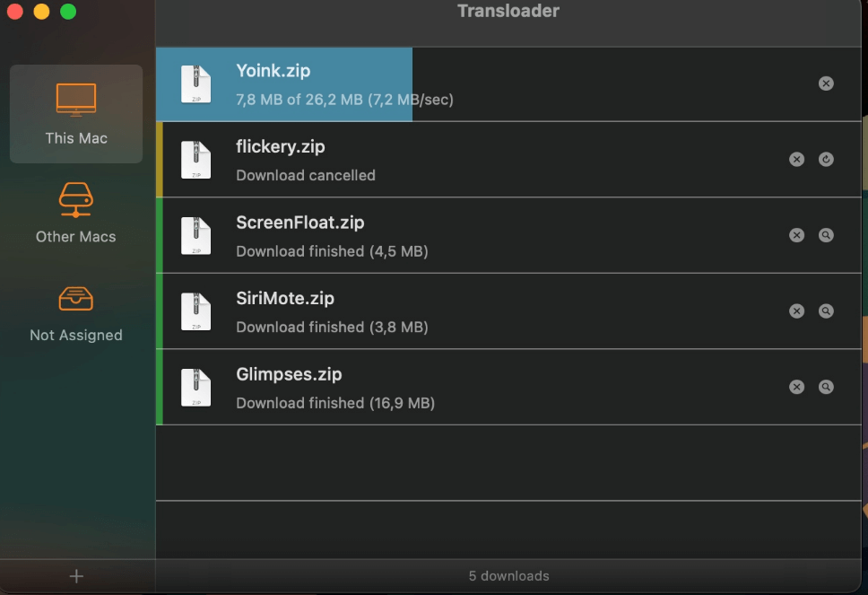Reveal Glimpses.zip in Finder
This screenshot has height=595, width=868.
pos(826,387)
